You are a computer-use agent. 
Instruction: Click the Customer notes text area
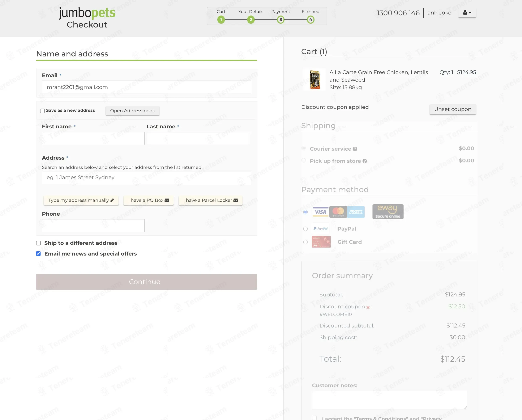[x=389, y=400]
